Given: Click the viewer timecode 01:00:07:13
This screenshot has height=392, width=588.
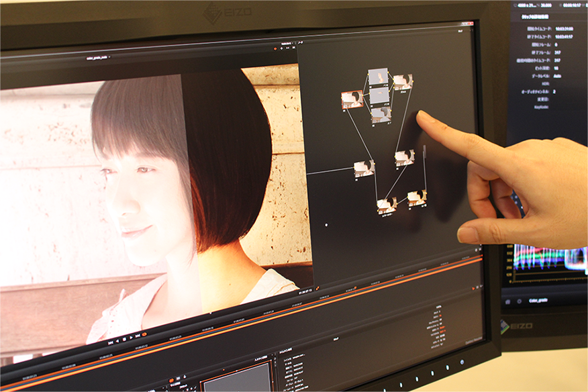Looking at the screenshot, I should (x=305, y=291).
